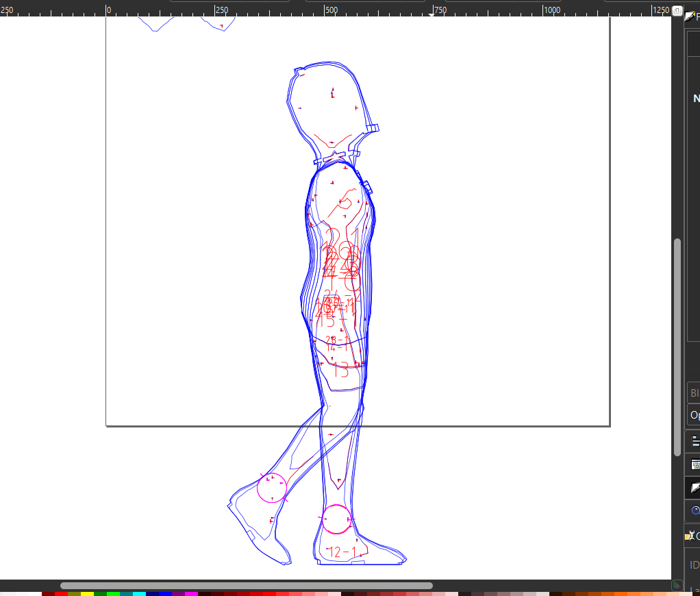This screenshot has height=596, width=700.
Task: Click the object ID input field
Action: (695, 565)
